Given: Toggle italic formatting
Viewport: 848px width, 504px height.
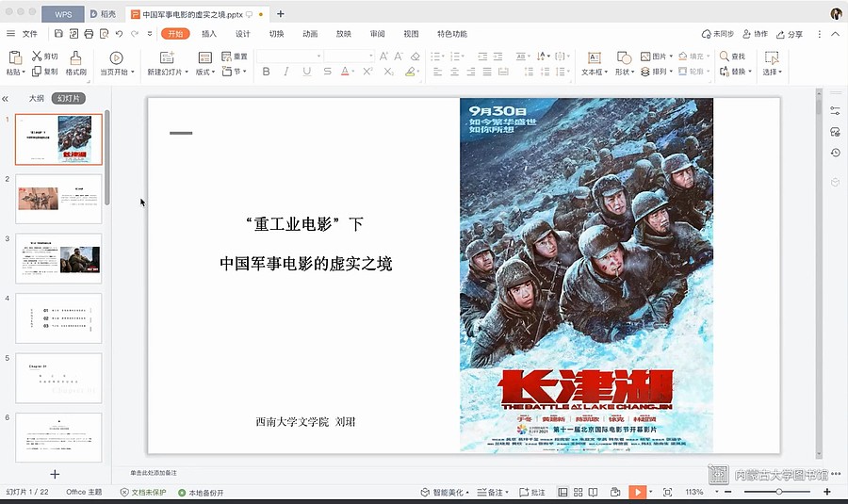Looking at the screenshot, I should click(286, 72).
